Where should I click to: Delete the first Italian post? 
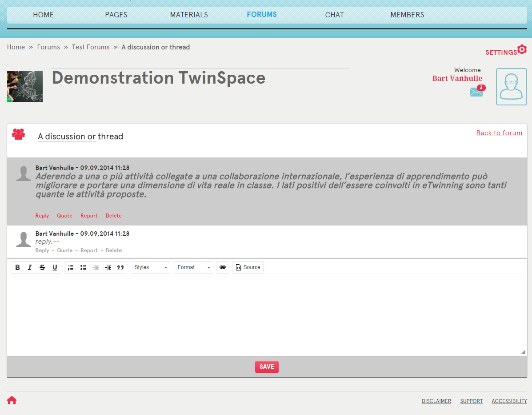(114, 216)
